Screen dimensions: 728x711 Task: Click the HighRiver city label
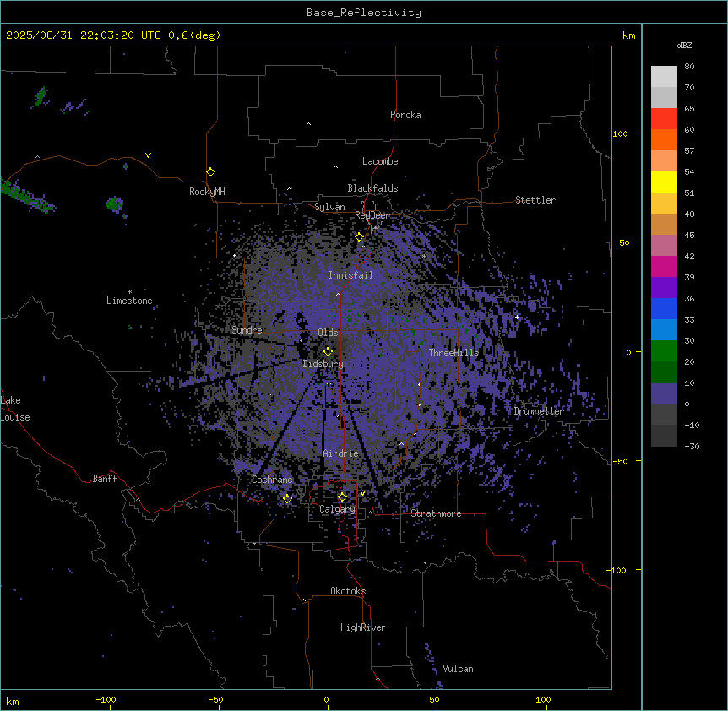[x=363, y=627]
